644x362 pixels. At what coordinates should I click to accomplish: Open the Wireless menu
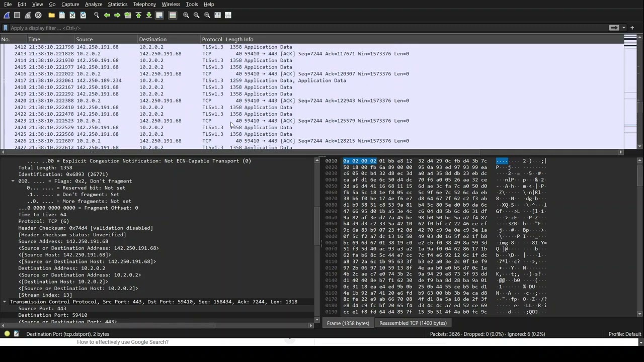click(x=171, y=4)
